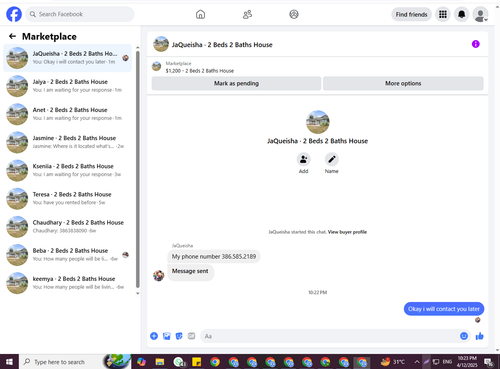Click the listing thumbnail in chat header
The height and width of the screenshot is (369, 500).
[x=161, y=44]
